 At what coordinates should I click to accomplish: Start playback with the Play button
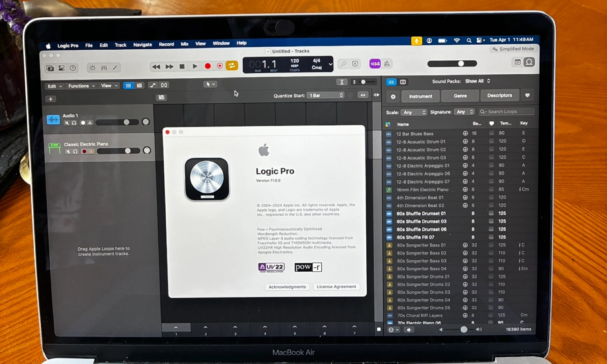click(195, 67)
